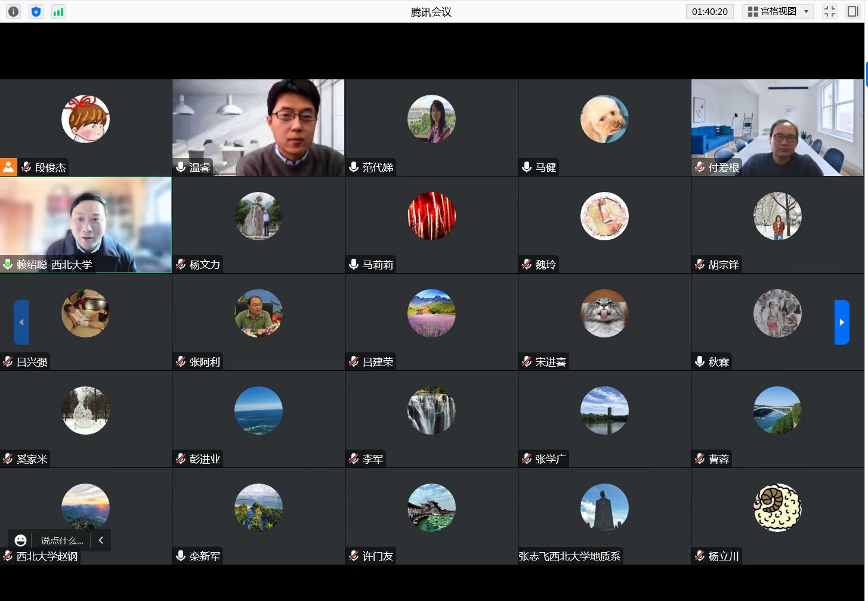Click the orange host icon beside 段俊杰

click(x=8, y=167)
